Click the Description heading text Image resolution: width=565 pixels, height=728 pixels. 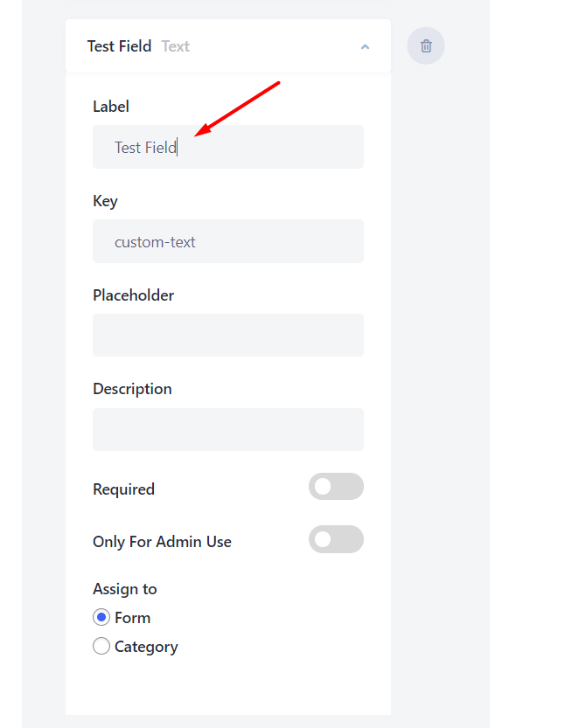tap(132, 389)
